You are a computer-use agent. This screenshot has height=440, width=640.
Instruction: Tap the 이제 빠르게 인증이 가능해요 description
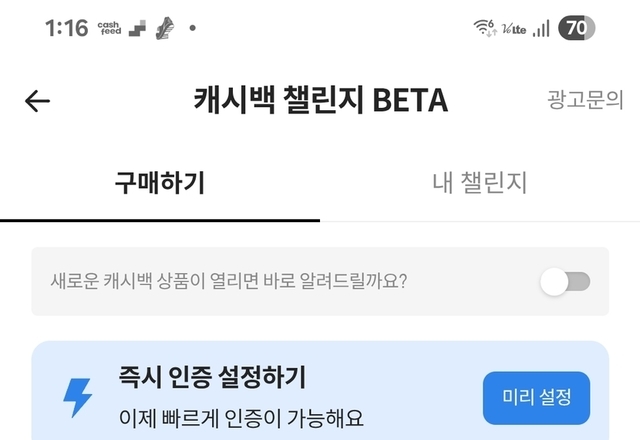(241, 418)
